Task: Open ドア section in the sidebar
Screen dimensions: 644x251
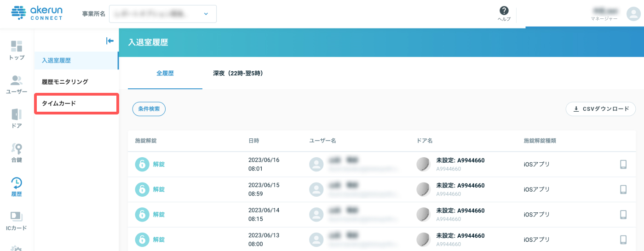Action: [17, 119]
